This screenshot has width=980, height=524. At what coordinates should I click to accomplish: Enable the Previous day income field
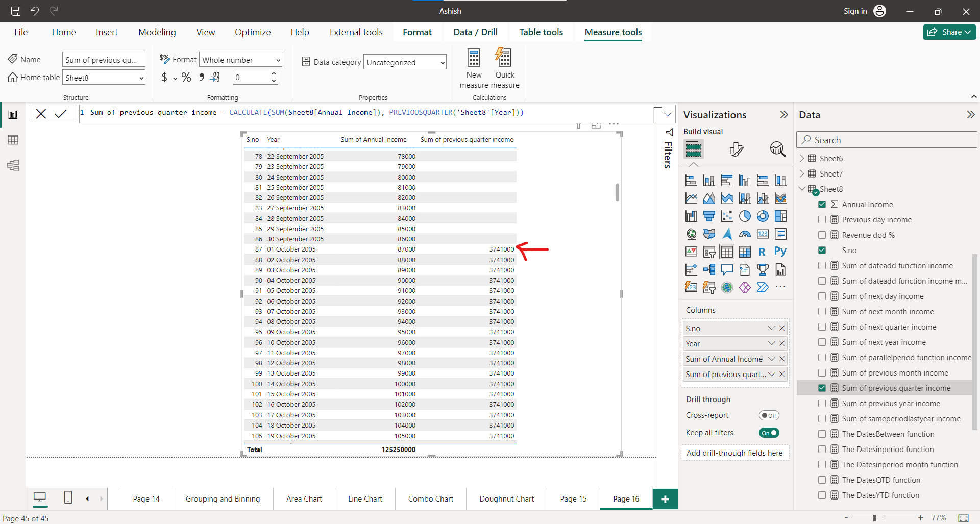tap(822, 219)
